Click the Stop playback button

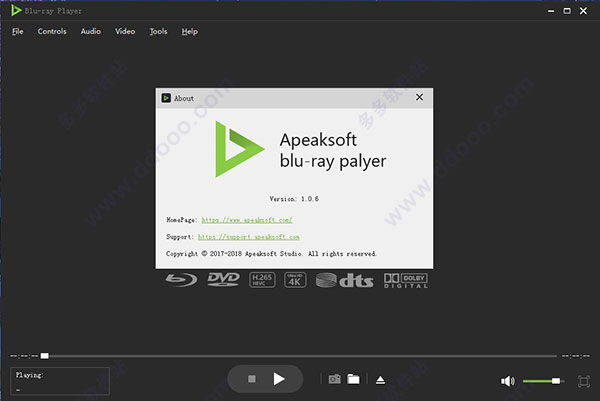pyautogui.click(x=252, y=379)
